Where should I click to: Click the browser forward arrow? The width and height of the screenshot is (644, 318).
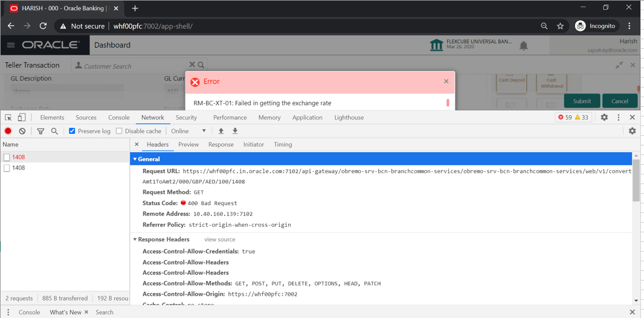tap(27, 26)
